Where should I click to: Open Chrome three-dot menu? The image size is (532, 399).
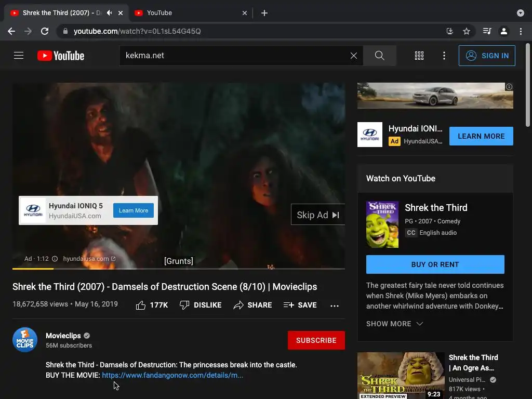(521, 31)
